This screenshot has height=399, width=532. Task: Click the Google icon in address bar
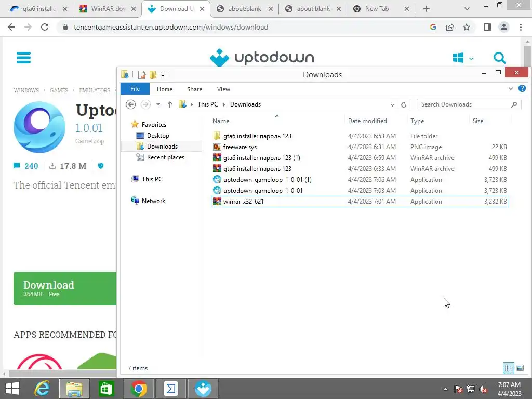[433, 27]
